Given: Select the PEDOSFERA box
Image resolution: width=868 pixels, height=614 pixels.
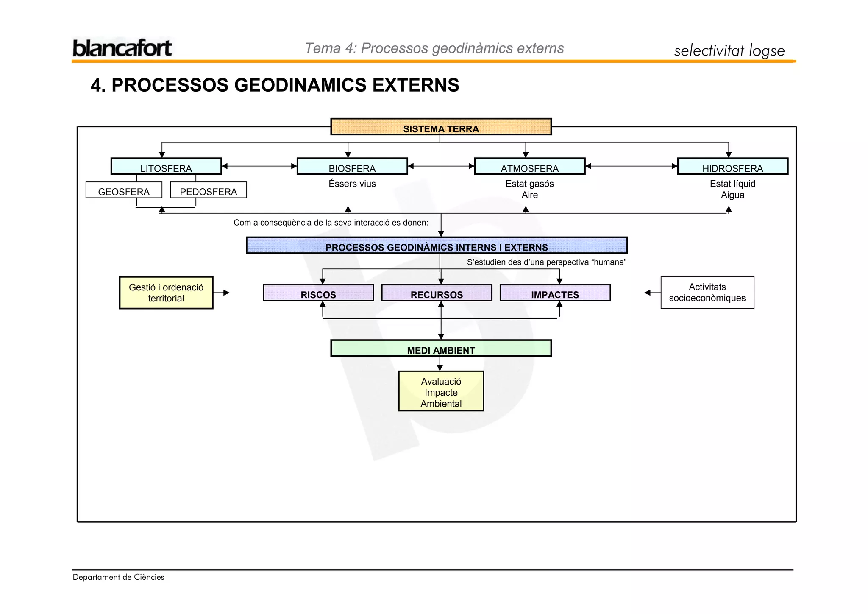Looking at the screenshot, I should point(208,190).
